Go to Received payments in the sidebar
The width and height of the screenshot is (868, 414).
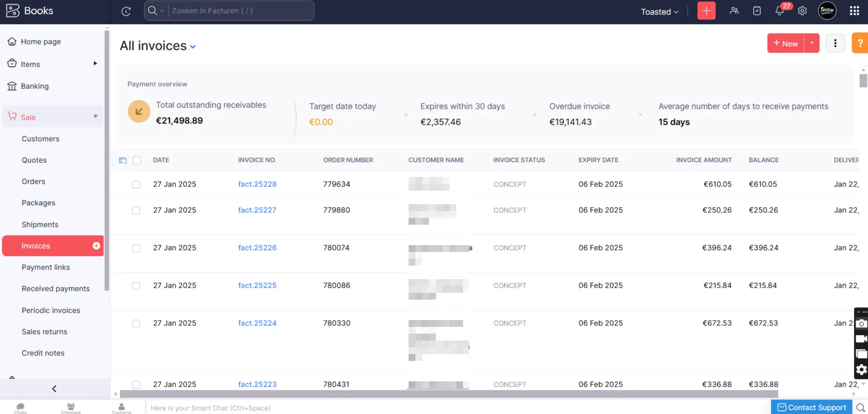tap(55, 288)
